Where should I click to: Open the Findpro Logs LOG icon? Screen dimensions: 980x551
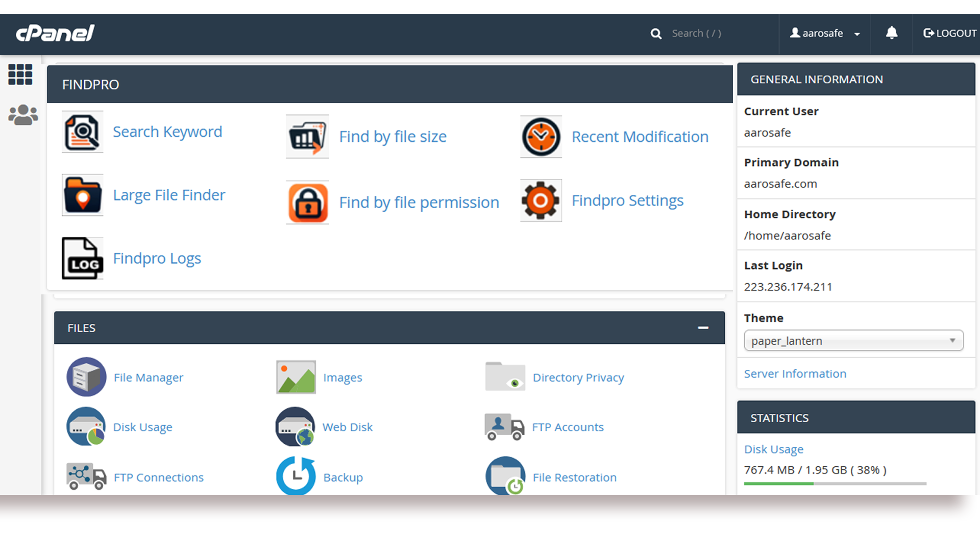83,258
